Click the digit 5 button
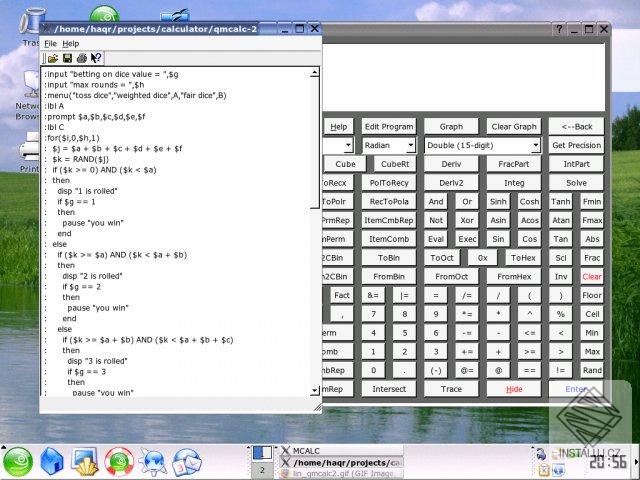The width and height of the screenshot is (640, 480). [x=404, y=333]
